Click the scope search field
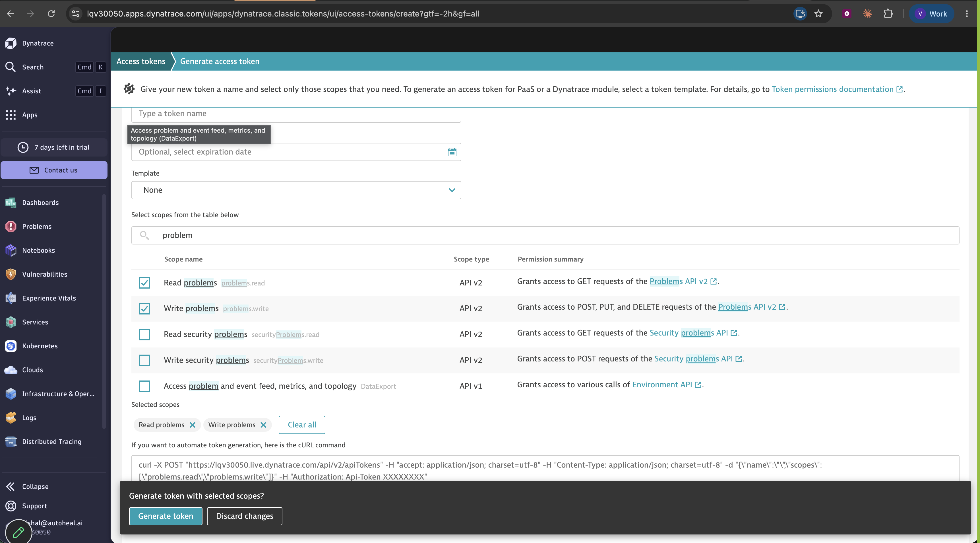 click(x=545, y=235)
